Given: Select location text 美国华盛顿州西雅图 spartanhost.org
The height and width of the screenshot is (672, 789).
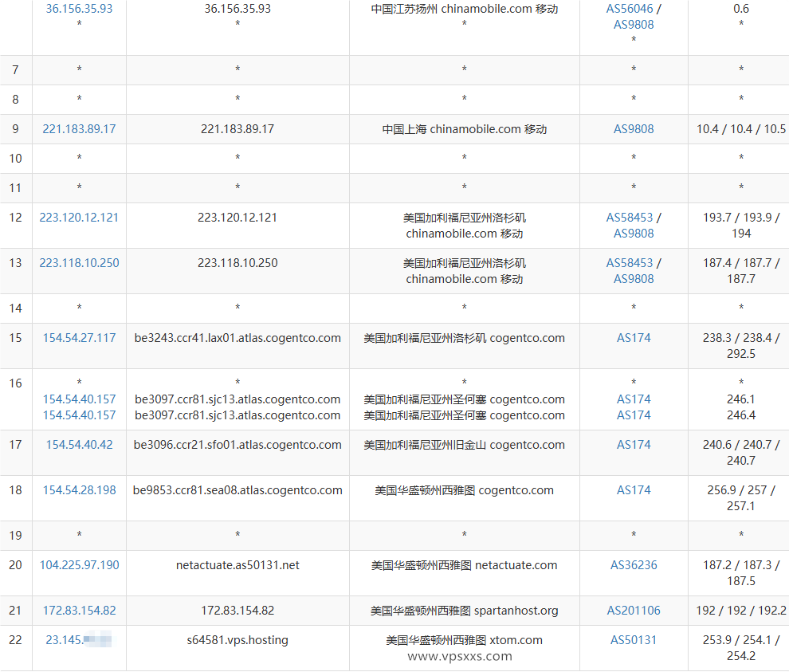Looking at the screenshot, I should (x=464, y=610).
